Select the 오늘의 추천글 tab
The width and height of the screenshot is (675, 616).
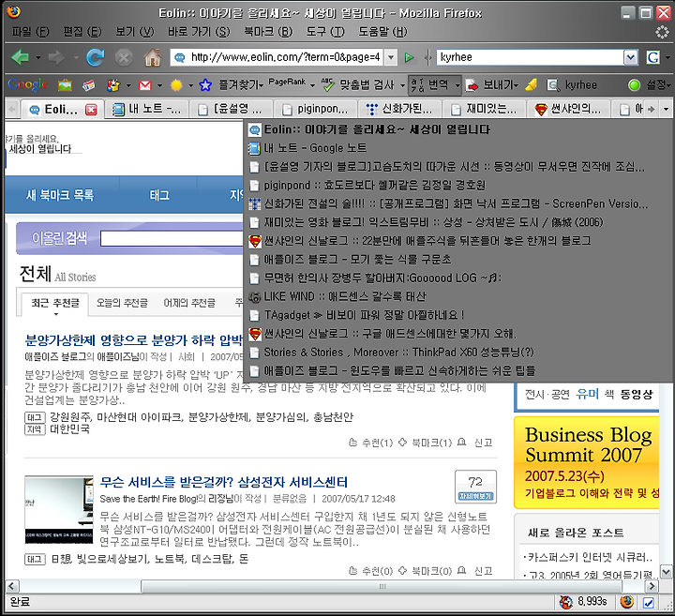click(122, 303)
